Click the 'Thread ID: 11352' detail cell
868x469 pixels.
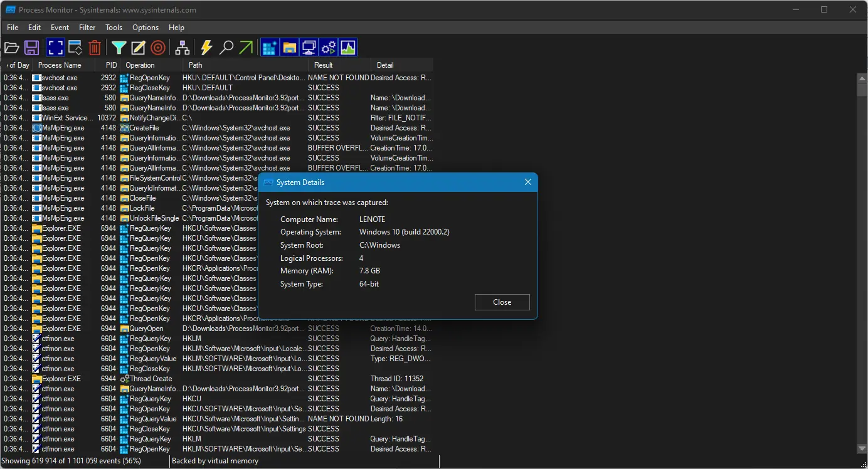397,379
